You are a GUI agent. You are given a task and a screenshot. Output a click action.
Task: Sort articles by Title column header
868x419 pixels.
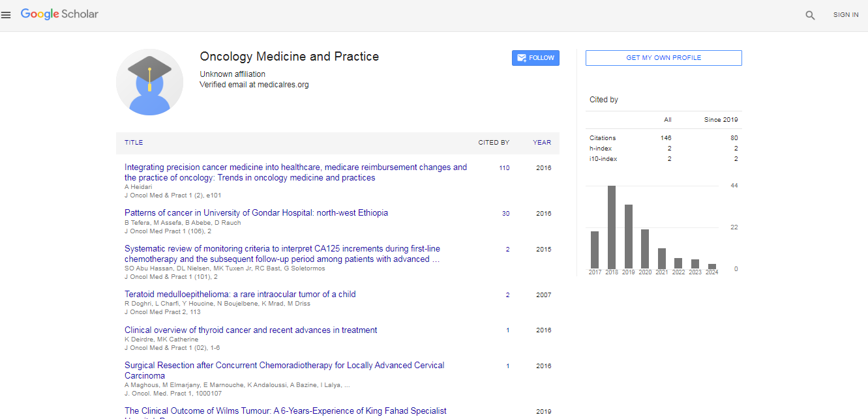(x=134, y=143)
